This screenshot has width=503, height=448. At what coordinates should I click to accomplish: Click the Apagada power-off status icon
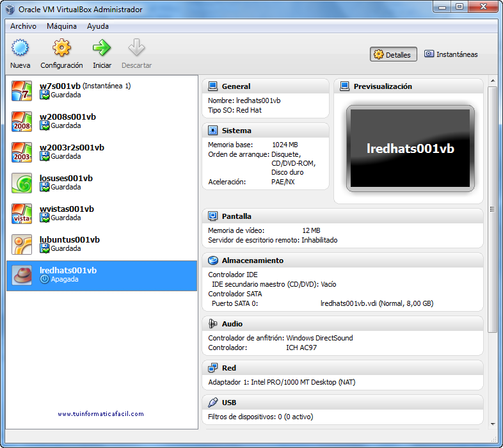(x=45, y=279)
